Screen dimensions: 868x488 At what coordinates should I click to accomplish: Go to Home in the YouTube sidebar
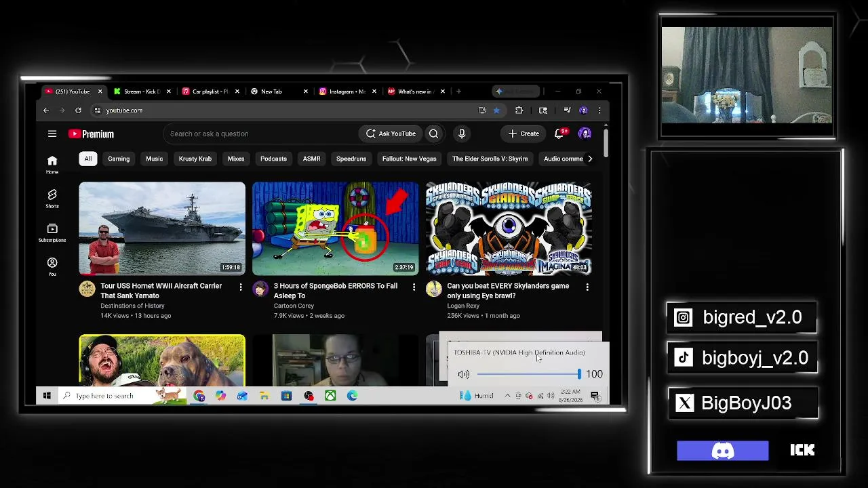coord(52,164)
